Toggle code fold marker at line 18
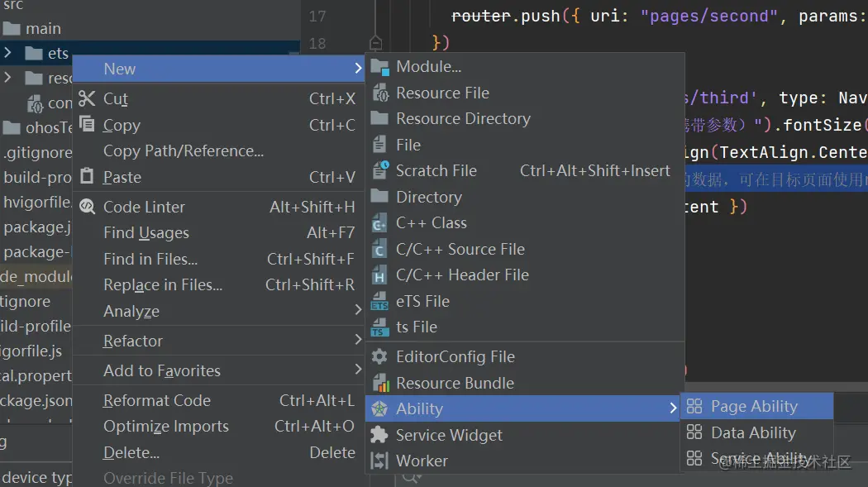Image resolution: width=868 pixels, height=487 pixels. (375, 43)
